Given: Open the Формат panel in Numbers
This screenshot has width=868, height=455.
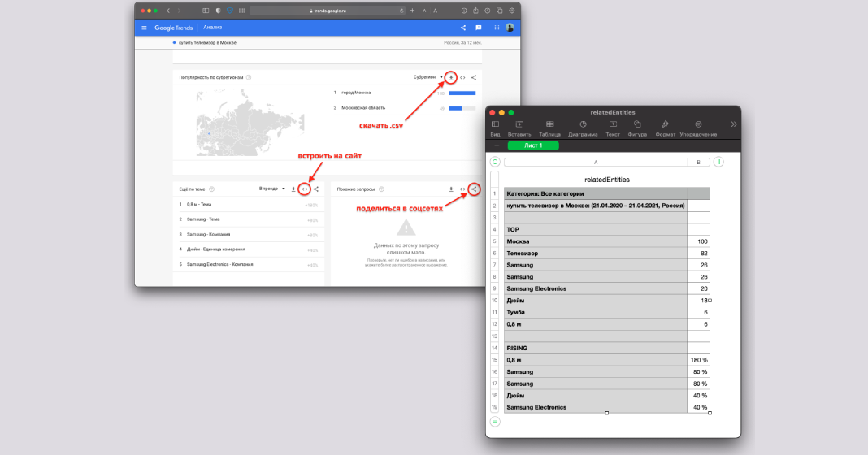Looking at the screenshot, I should coord(665,128).
